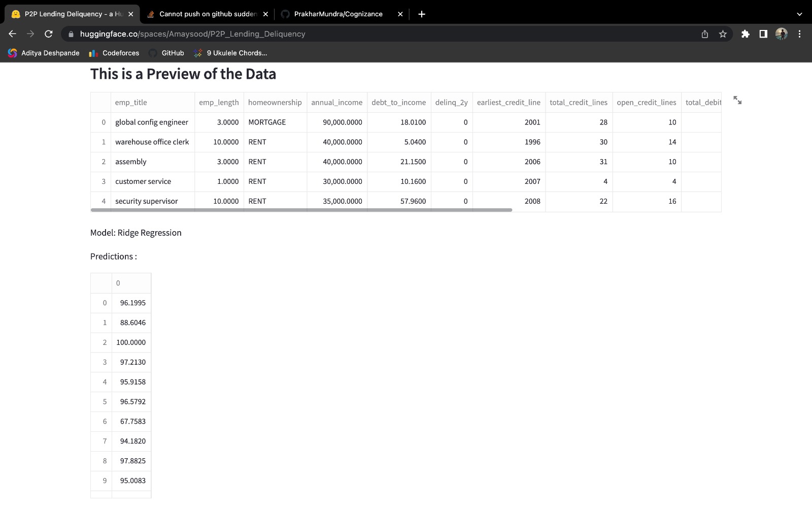The image size is (812, 508).
Task: Select the security supervisor cell
Action: coord(153,201)
